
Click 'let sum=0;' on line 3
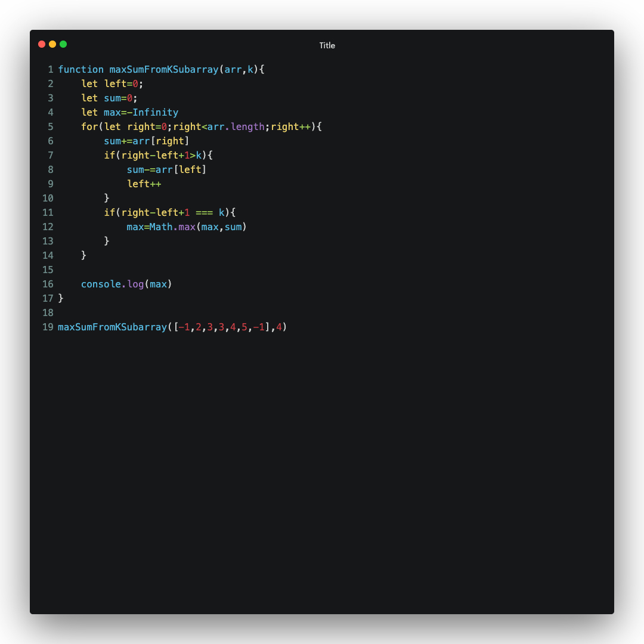pos(109,98)
